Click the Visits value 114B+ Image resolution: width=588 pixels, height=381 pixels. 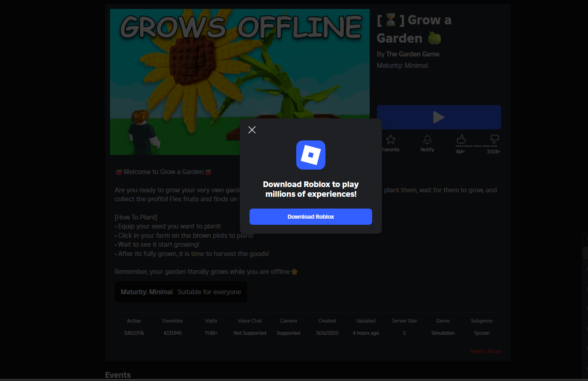(211, 333)
